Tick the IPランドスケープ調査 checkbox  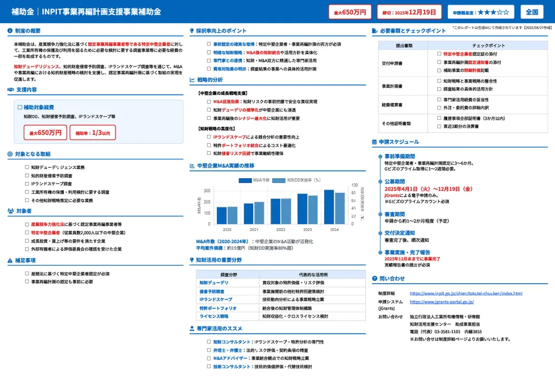click(x=27, y=184)
